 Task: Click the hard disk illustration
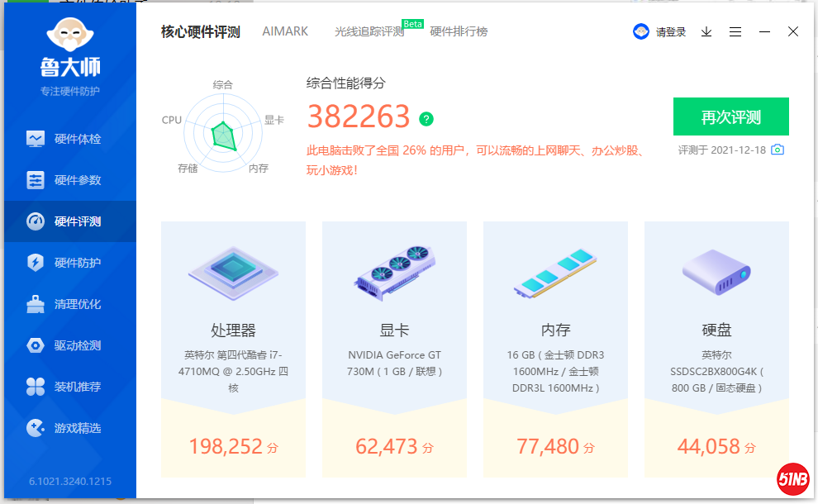pos(717,273)
